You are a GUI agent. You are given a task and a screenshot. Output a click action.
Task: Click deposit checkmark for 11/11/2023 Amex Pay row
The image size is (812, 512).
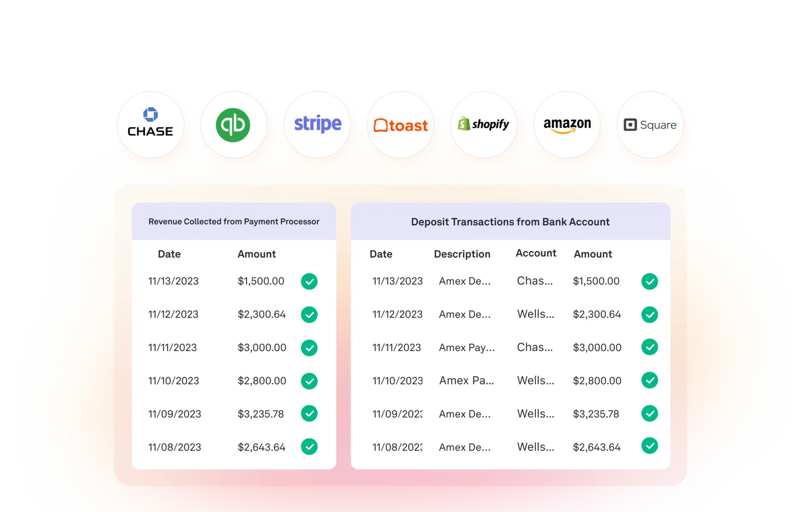coord(650,347)
